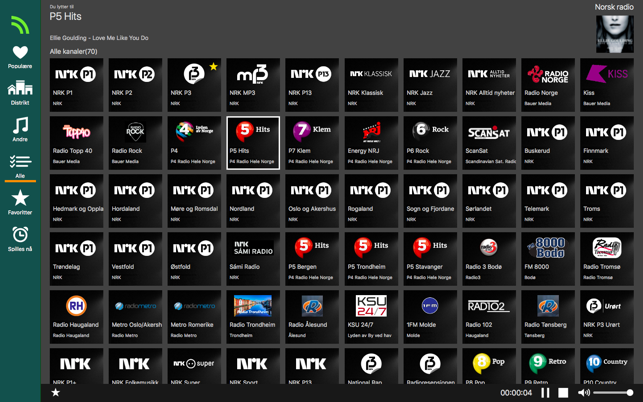Stop the radio stream
Screen dimensions: 643x402
(x=563, y=393)
